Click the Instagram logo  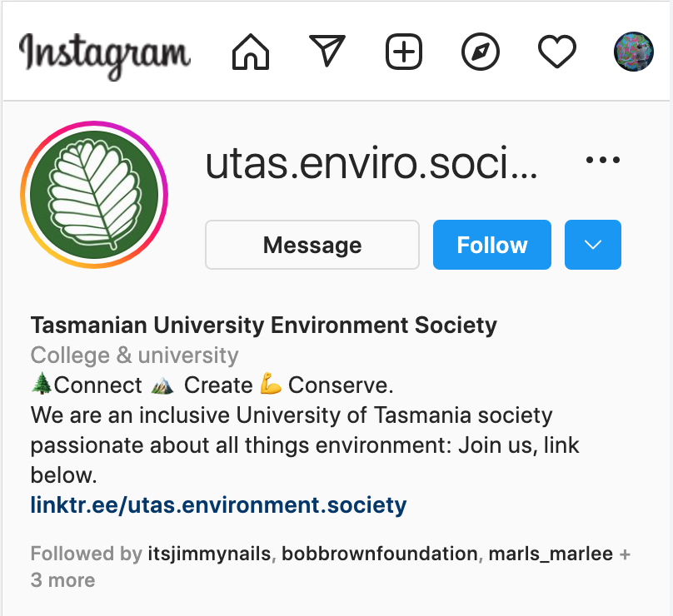(105, 54)
